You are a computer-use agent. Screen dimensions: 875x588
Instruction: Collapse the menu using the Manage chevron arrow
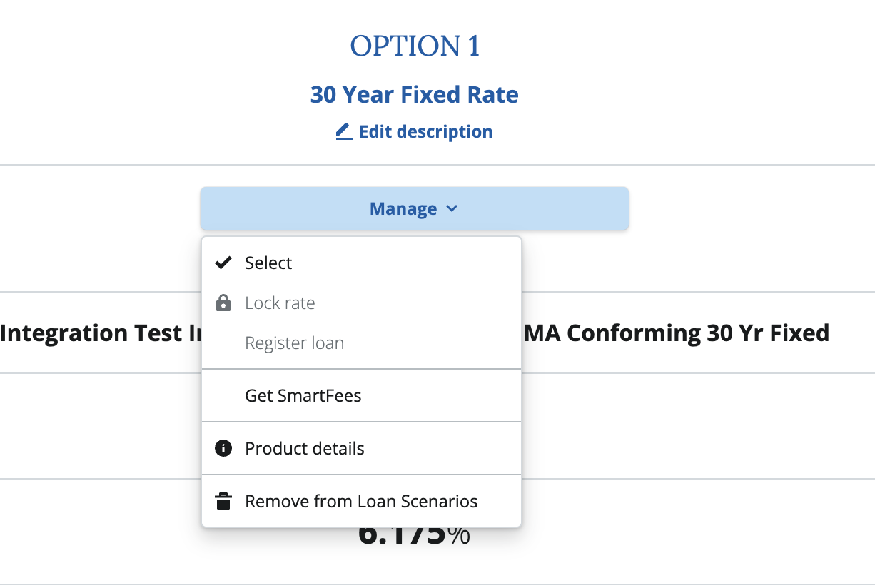(451, 209)
